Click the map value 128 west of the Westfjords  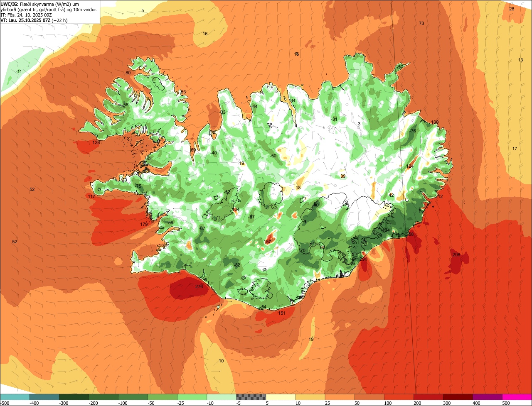tap(96, 143)
